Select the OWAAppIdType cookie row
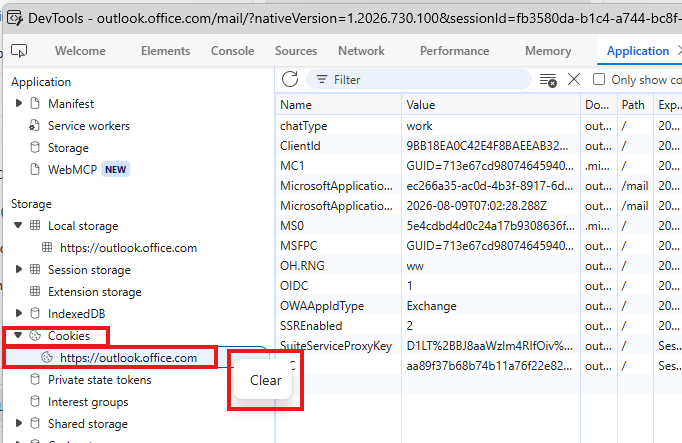This screenshot has height=443, width=682. 478,306
